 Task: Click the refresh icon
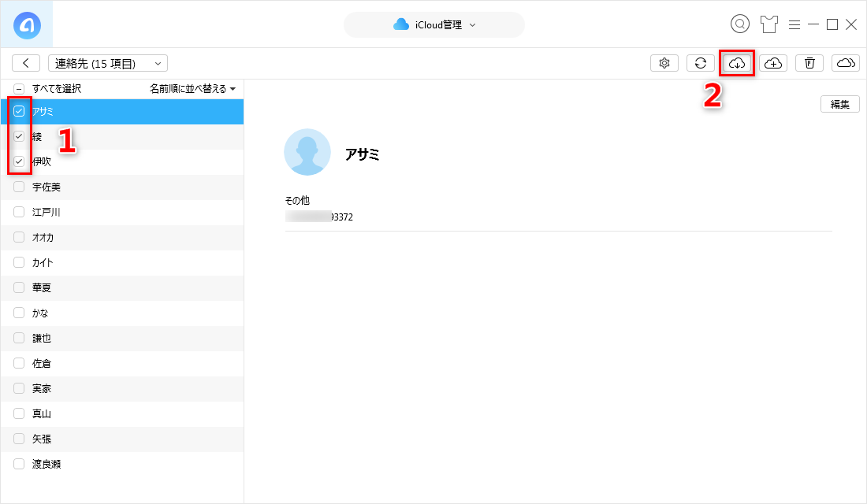[x=700, y=63]
